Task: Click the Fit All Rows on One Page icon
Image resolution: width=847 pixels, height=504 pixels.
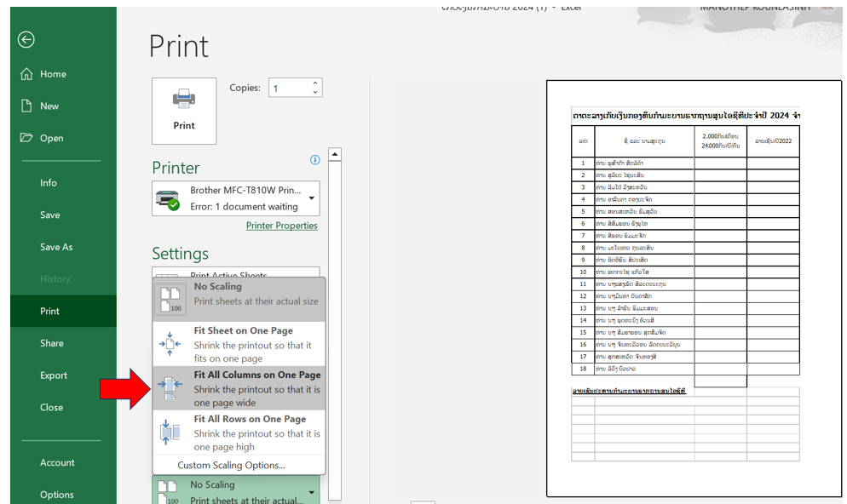Action: click(x=170, y=432)
